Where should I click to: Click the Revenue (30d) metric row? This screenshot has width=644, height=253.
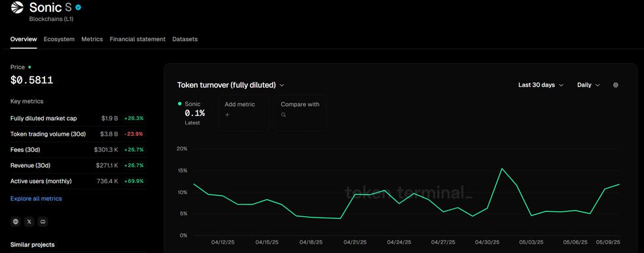(78, 165)
